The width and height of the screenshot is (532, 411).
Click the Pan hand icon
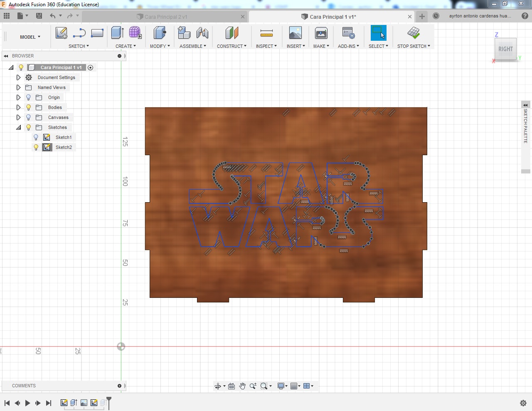[x=242, y=386]
